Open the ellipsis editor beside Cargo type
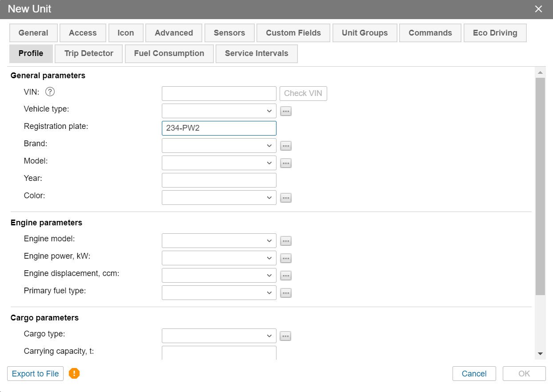The image size is (553, 392). coord(286,336)
